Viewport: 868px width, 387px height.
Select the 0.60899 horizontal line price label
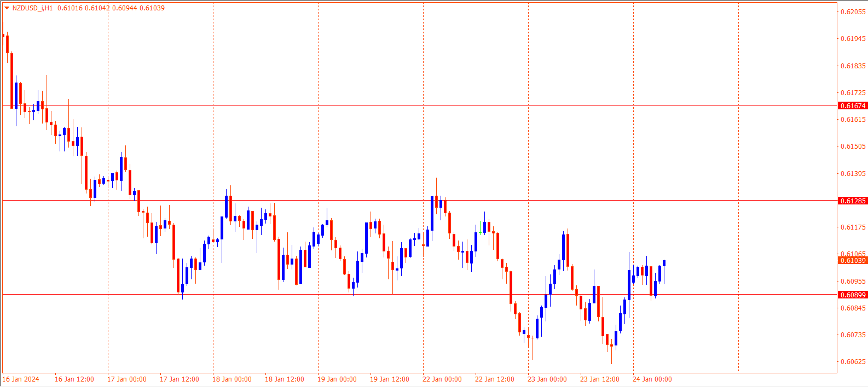(853, 295)
